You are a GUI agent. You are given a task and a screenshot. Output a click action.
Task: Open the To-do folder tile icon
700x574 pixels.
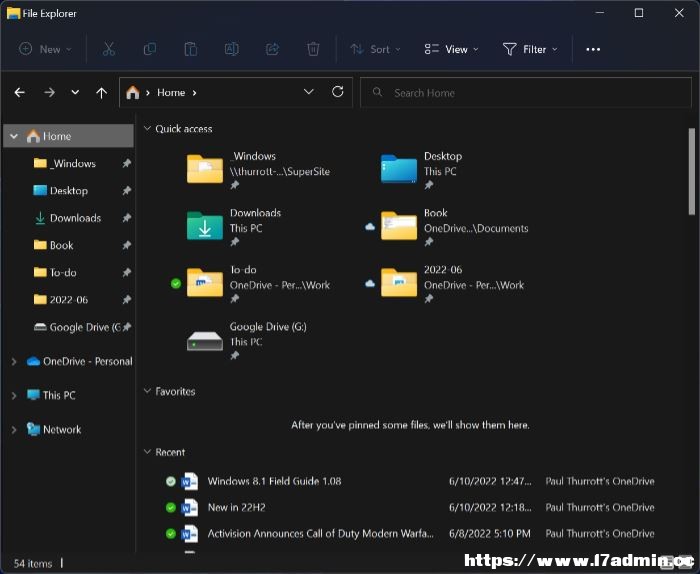205,283
